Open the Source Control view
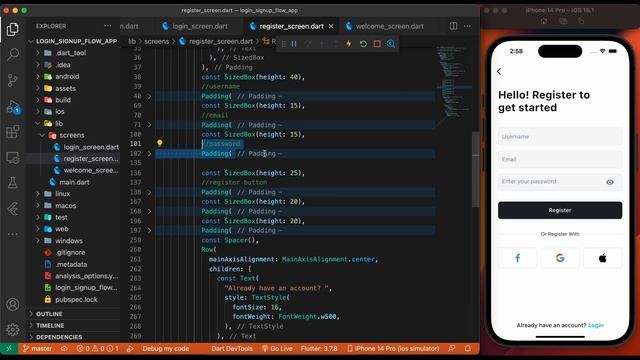 (x=13, y=80)
